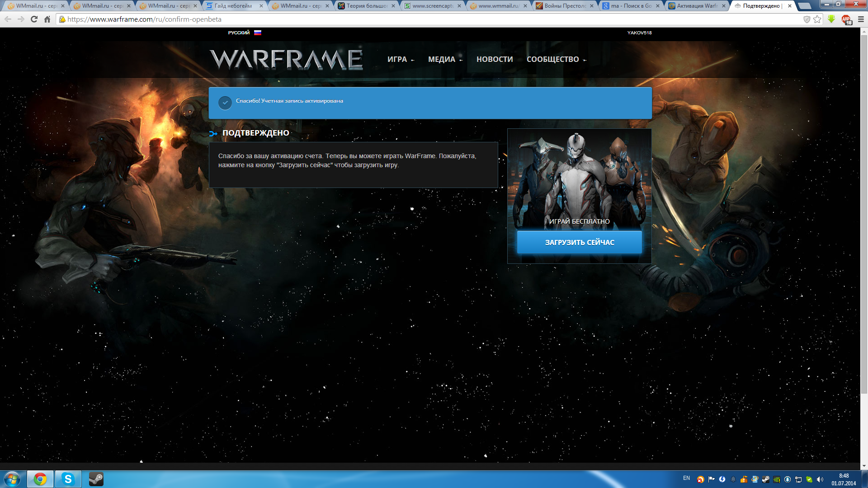The height and width of the screenshot is (488, 868).
Task: Open the РУССКИЙ language selector
Action: tap(239, 33)
